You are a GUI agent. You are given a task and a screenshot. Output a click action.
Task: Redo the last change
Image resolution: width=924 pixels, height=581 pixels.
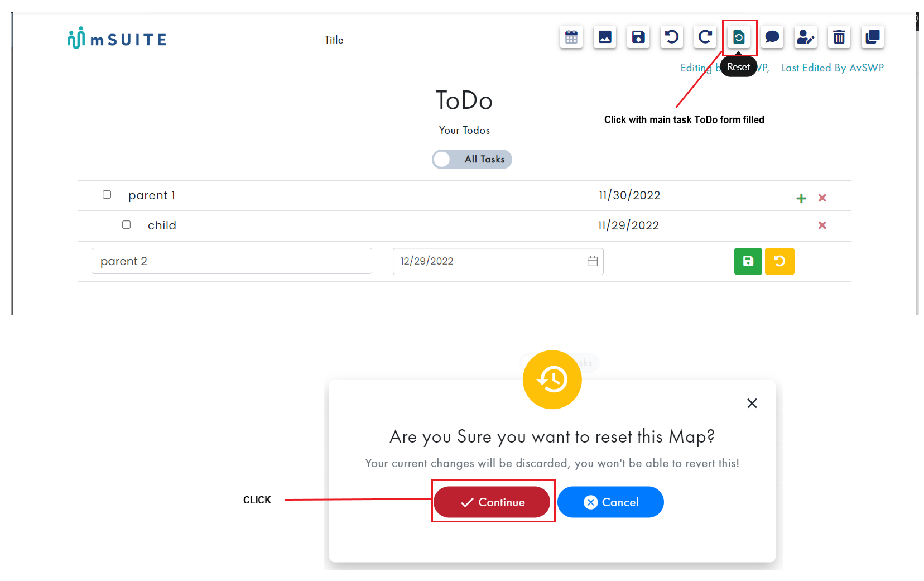[705, 37]
